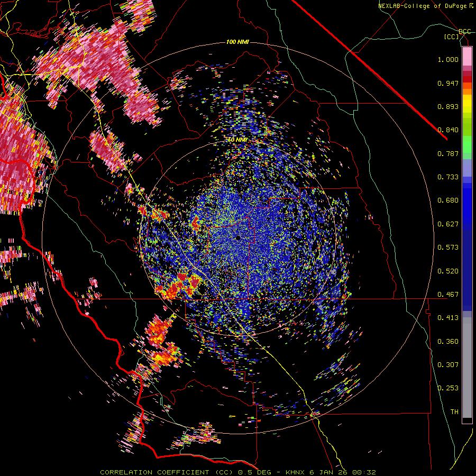Click the 0.947 legend value
This screenshot has height=476, width=476.
pos(448,83)
